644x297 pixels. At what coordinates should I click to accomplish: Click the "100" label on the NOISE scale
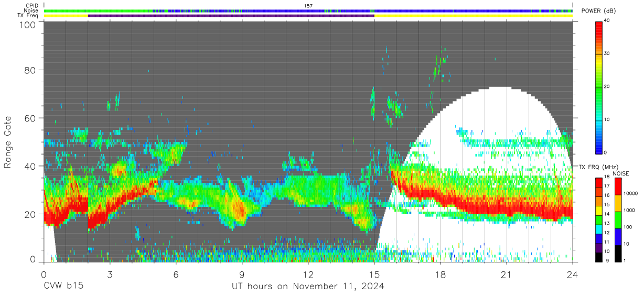[628, 227]
